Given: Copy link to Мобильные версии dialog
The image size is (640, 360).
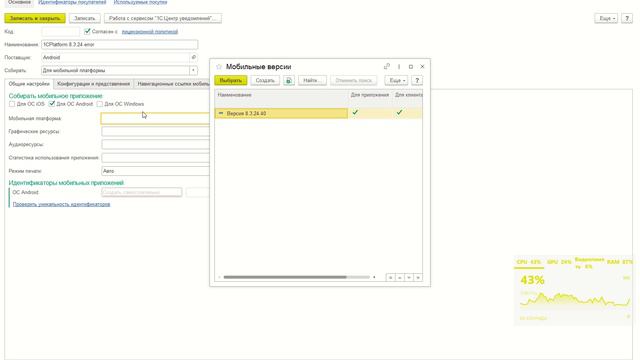Looking at the screenshot, I should [387, 67].
